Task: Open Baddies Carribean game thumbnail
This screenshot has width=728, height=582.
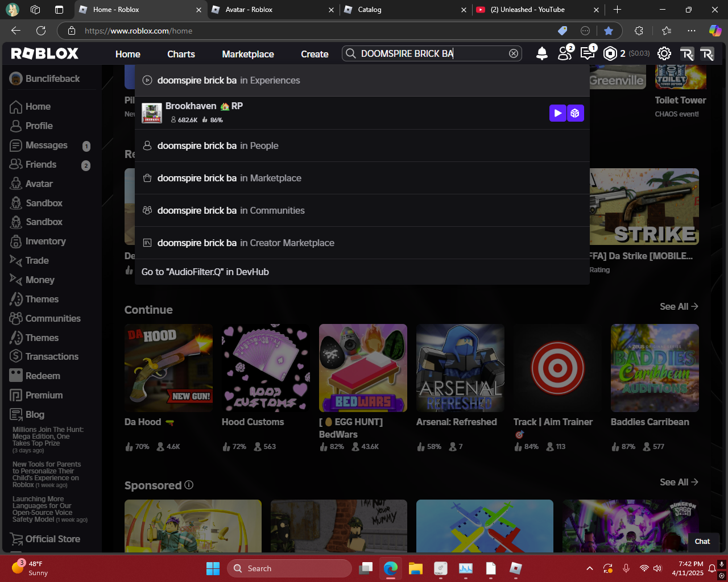Action: pyautogui.click(x=655, y=368)
